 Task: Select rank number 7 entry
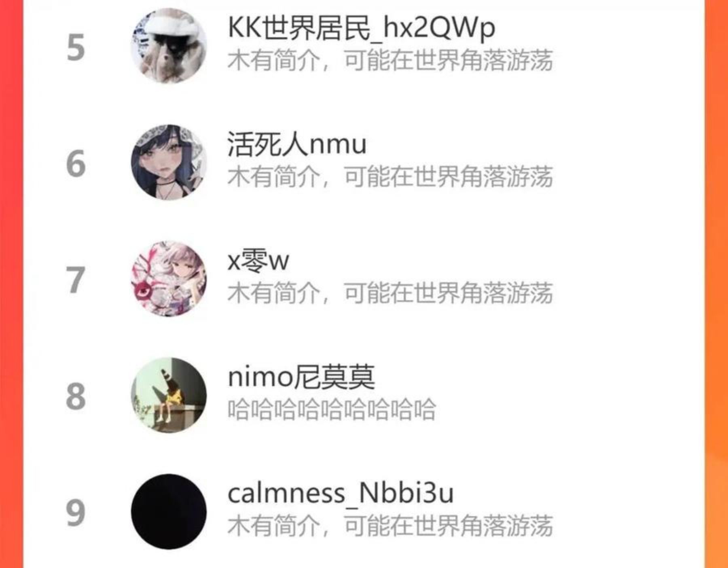click(76, 280)
